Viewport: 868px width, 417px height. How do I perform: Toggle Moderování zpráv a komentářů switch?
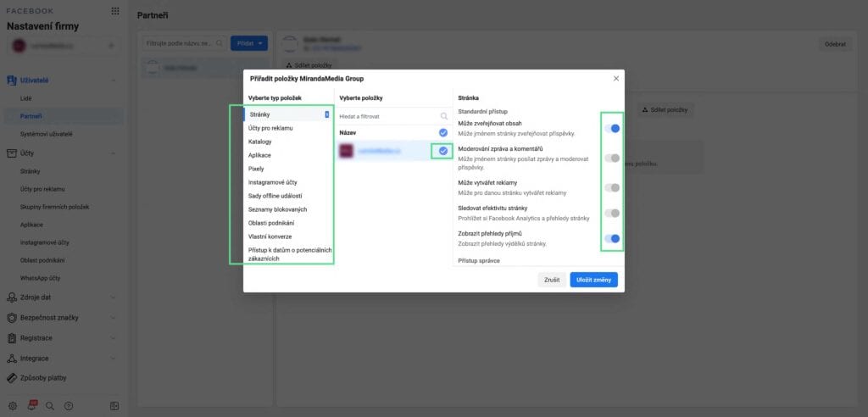point(612,158)
